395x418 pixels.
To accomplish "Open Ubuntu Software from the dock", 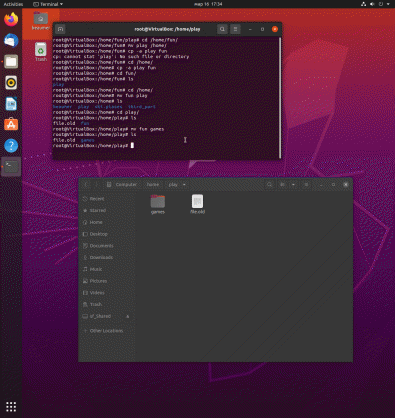I will tap(11, 125).
